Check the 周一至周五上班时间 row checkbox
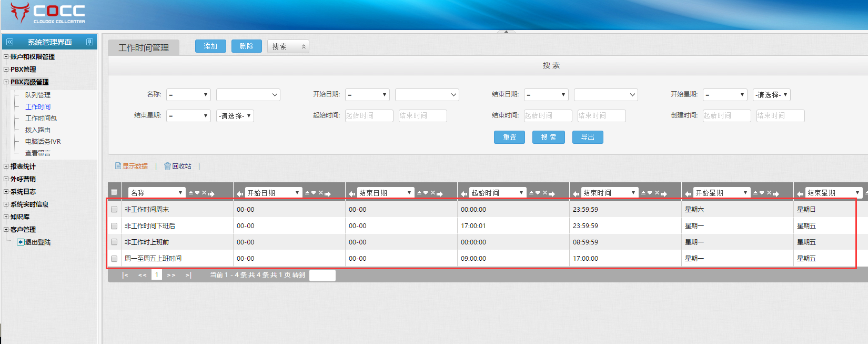Screen dimensions: 868x344 point(114,258)
